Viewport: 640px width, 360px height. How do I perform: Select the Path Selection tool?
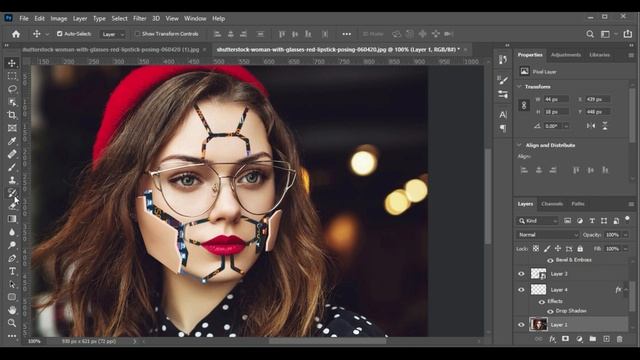[12, 284]
